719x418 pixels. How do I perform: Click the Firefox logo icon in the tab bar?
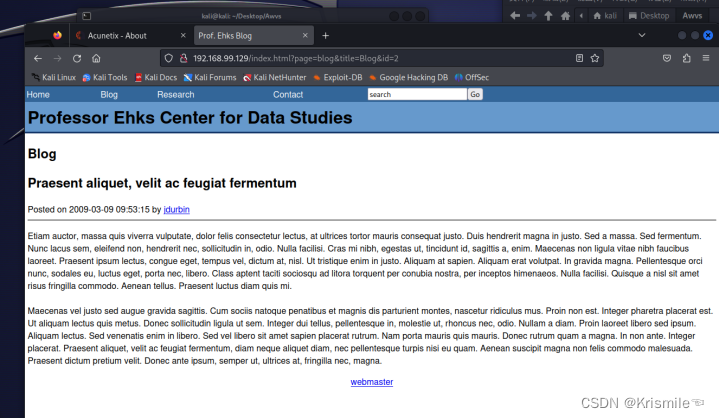point(57,35)
